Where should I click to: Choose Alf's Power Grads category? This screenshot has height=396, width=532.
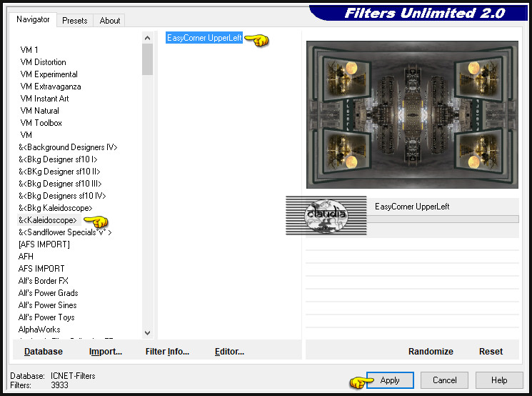click(48, 293)
